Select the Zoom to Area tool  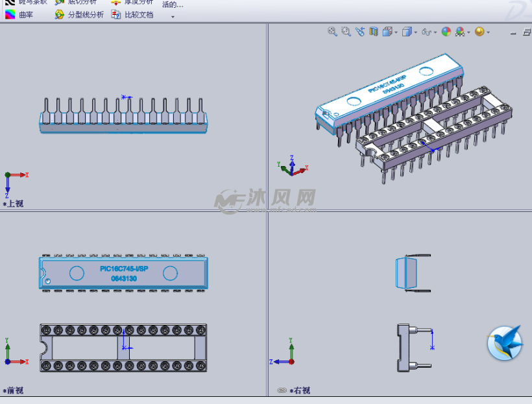pyautogui.click(x=345, y=31)
